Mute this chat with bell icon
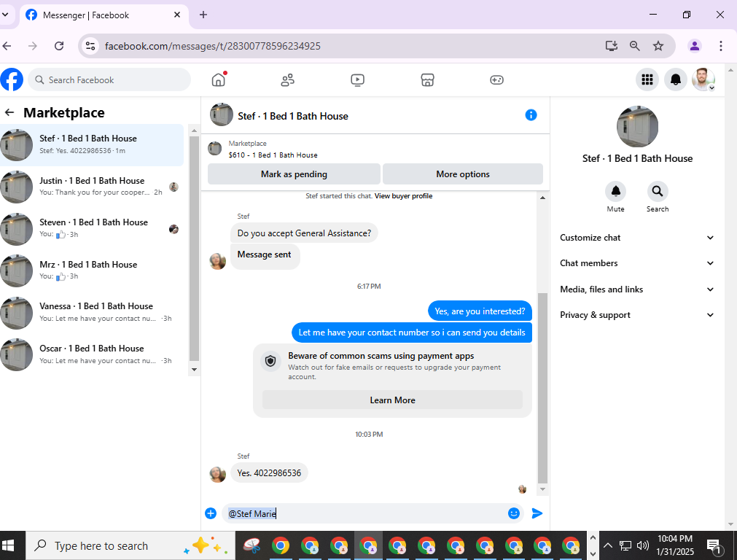The height and width of the screenshot is (560, 737). coord(616,191)
